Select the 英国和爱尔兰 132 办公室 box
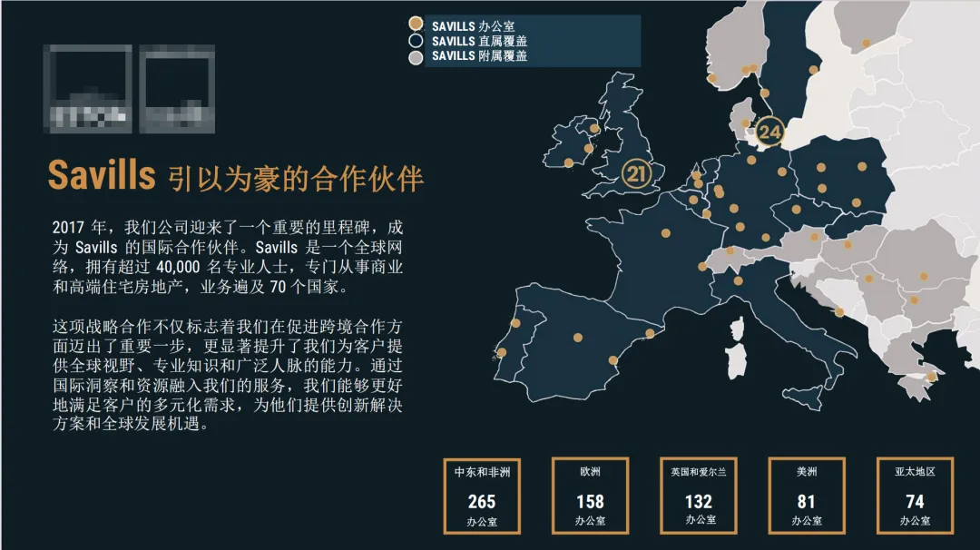 [698, 496]
